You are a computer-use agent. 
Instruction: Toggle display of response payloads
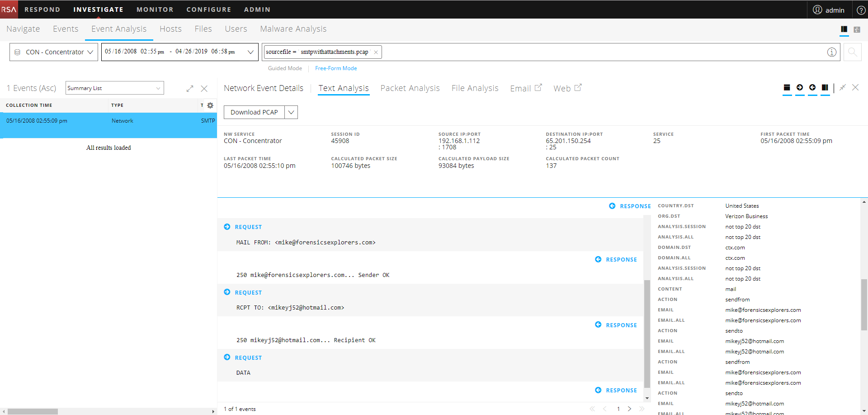(812, 88)
